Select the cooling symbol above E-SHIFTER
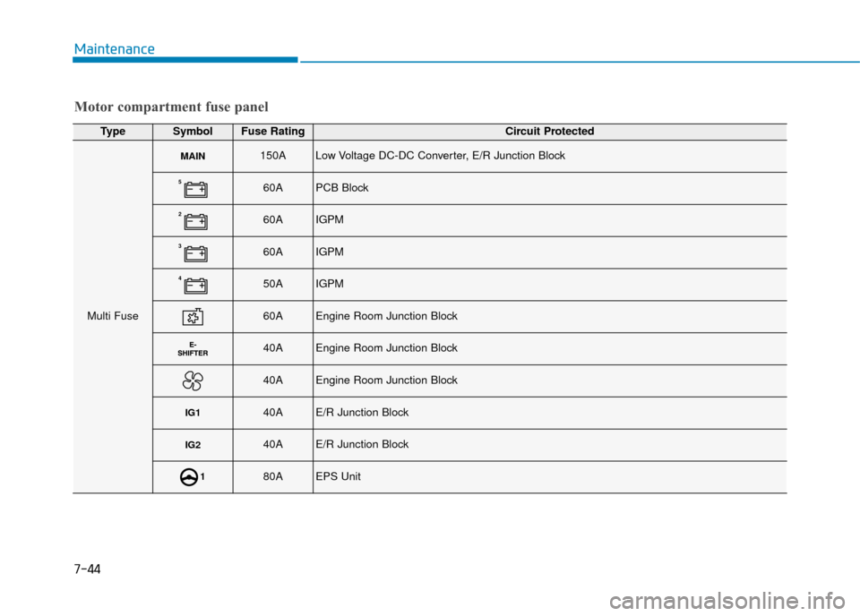 coord(193,317)
